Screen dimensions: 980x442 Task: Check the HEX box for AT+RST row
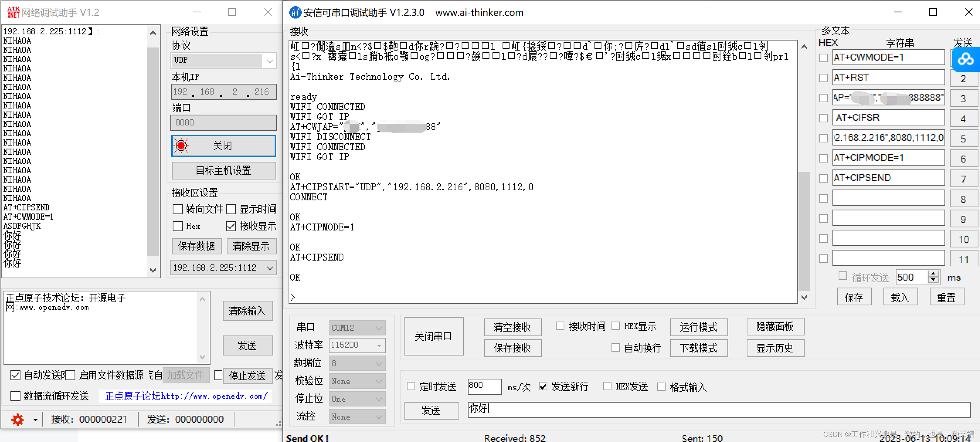[824, 78]
